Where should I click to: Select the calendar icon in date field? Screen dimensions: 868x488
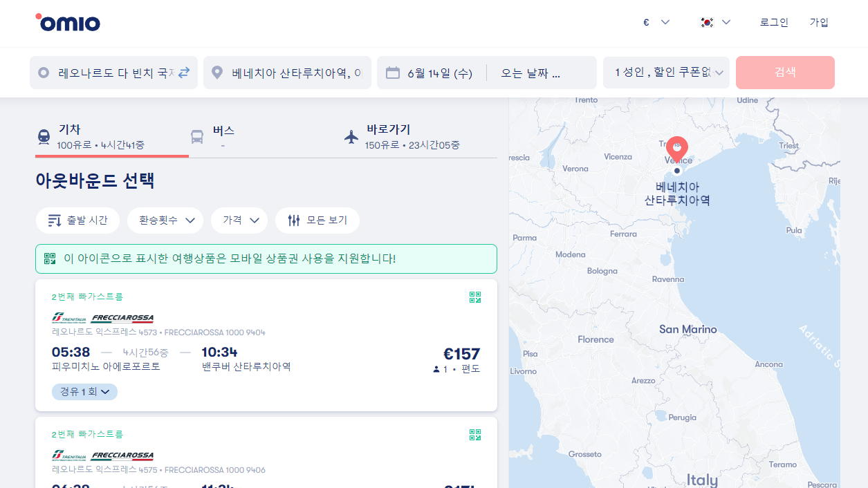(393, 73)
